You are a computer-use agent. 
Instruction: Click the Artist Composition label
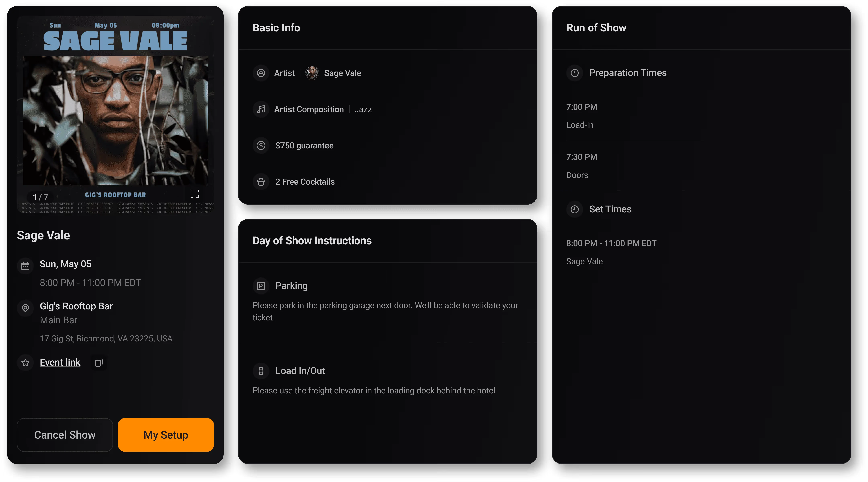[309, 109]
